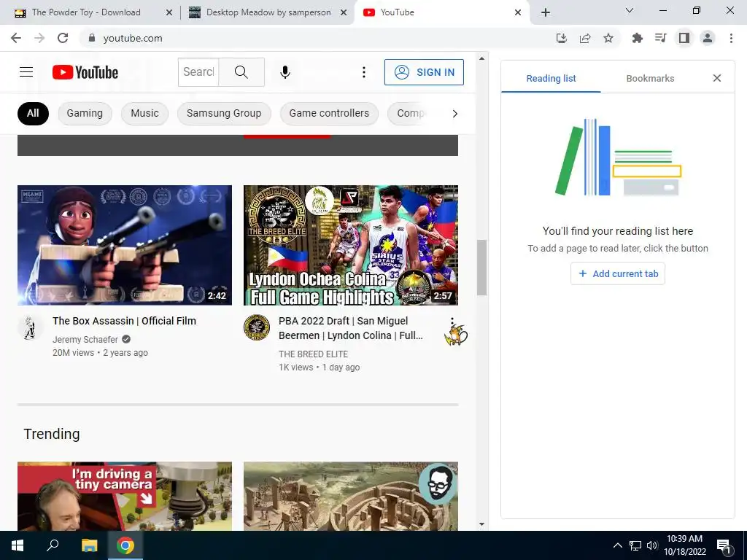
Task: Click the page vertical scrollbar thumb
Action: tap(481, 268)
